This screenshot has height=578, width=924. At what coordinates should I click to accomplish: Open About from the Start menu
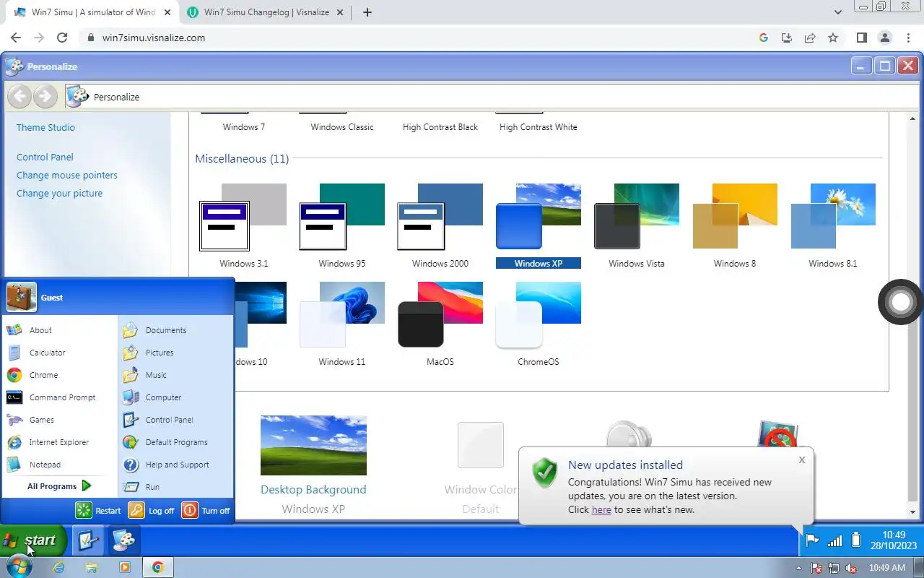click(59, 330)
